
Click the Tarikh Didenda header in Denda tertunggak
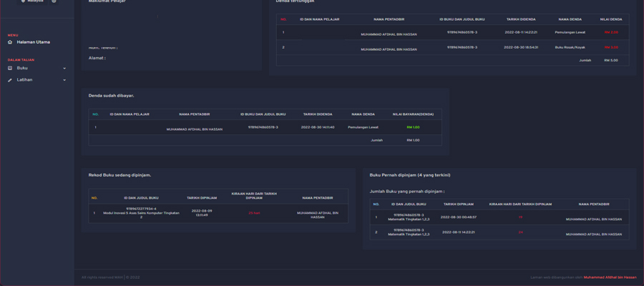point(521,19)
